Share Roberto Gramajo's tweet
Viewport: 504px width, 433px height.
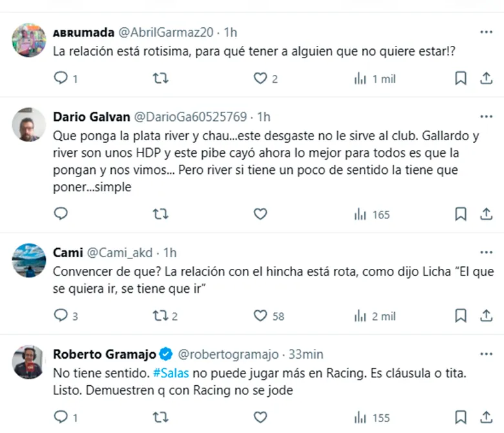click(486, 417)
